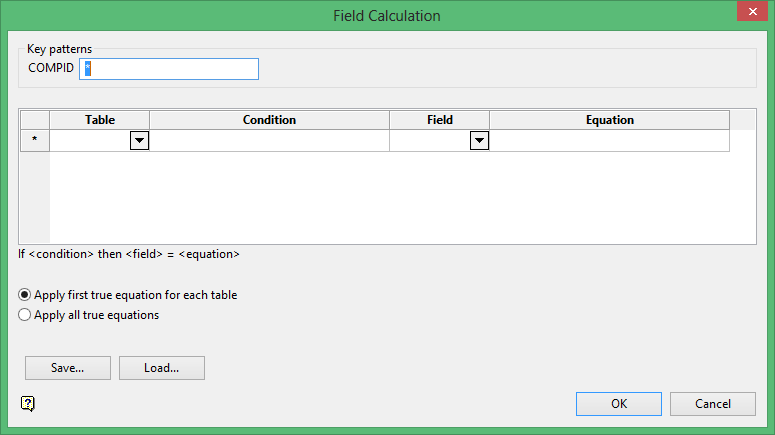This screenshot has width=775, height=435.
Task: Click the help question mark icon
Action: (28, 403)
